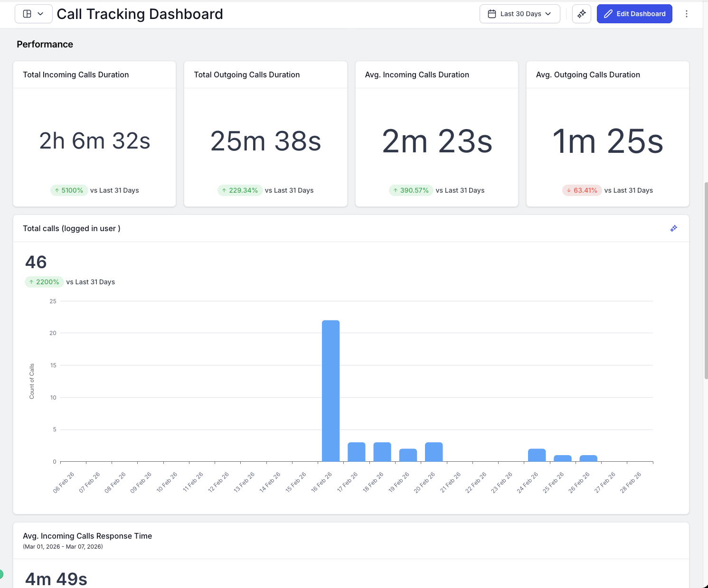Click the 46 total calls value
The width and height of the screenshot is (708, 588).
click(x=35, y=262)
